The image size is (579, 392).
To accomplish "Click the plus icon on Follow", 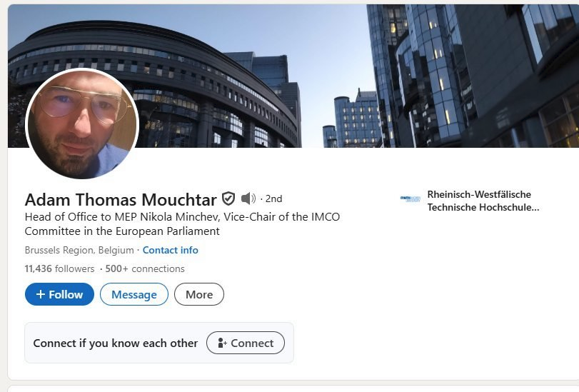I will 41,294.
